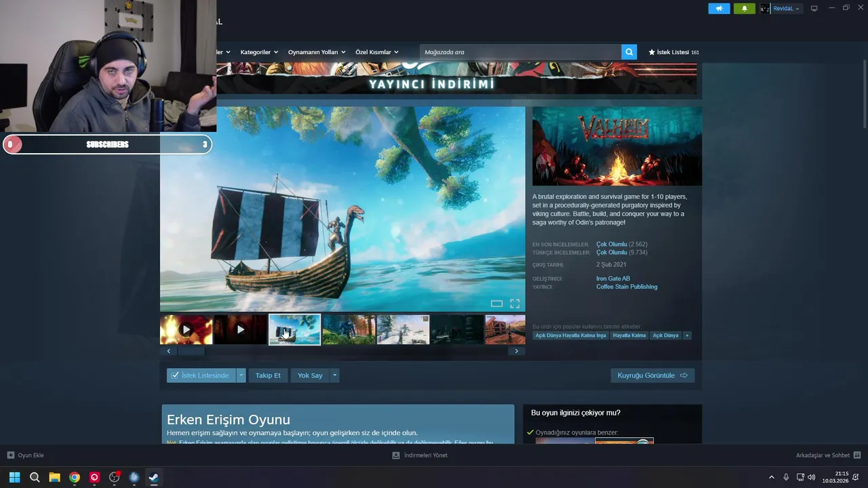Screen dimensions: 868x488
Task: Click the thumbnail strip slider handle
Action: tap(191, 351)
